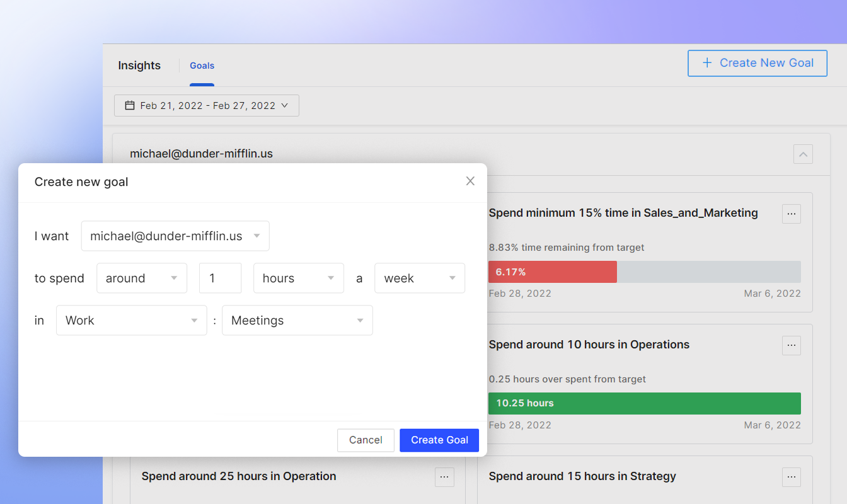Click '8.83% time remaining from target' text
This screenshot has height=504, width=847.
(x=567, y=248)
